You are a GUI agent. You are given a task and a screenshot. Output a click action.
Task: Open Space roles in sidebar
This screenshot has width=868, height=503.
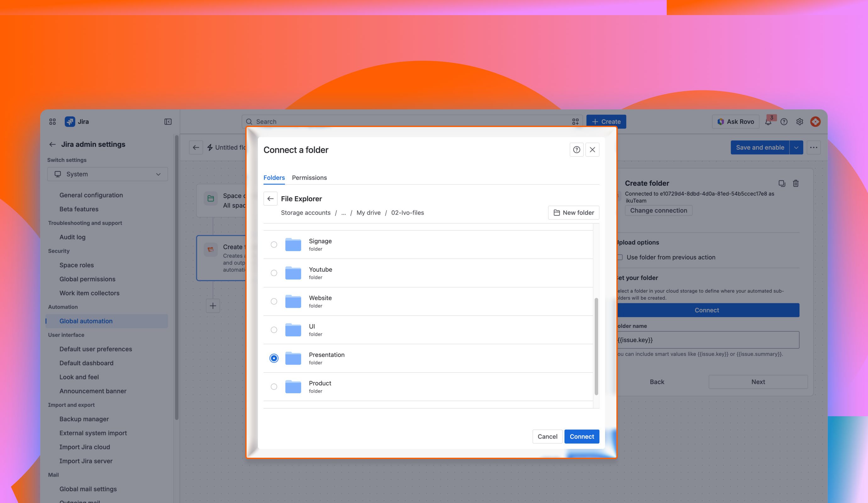[x=76, y=265]
